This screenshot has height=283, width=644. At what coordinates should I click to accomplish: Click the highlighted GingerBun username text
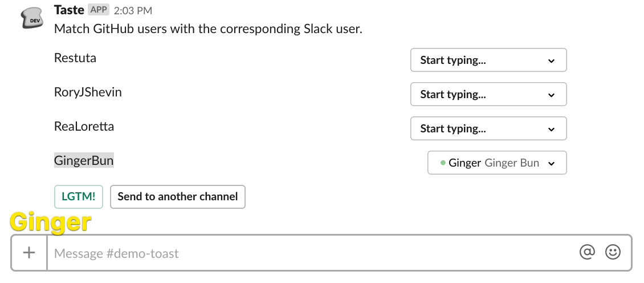(84, 160)
